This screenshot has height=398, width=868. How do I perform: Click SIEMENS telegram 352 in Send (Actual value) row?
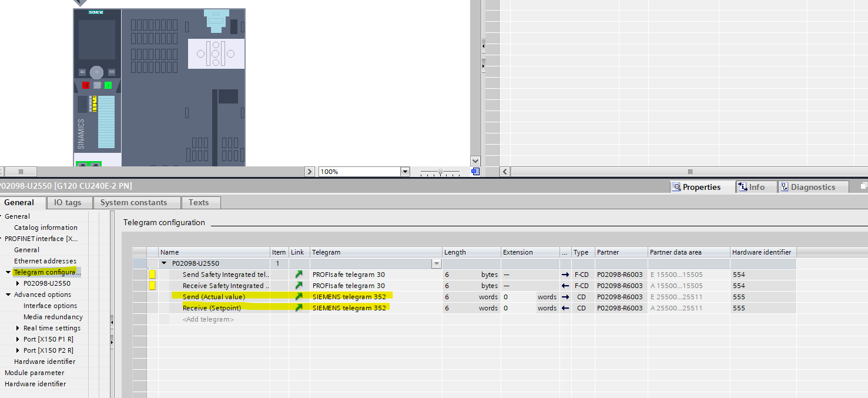pyautogui.click(x=349, y=297)
